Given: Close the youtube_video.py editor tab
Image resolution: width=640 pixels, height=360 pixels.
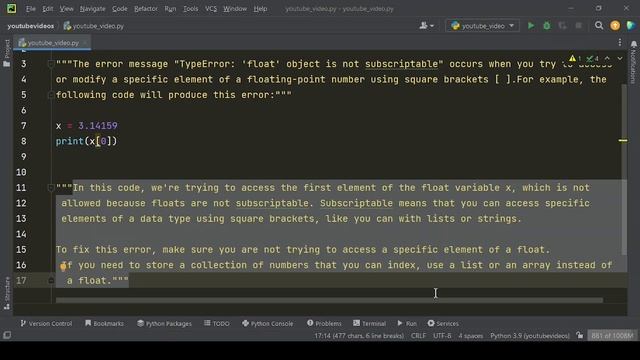Looking at the screenshot, I should point(85,43).
